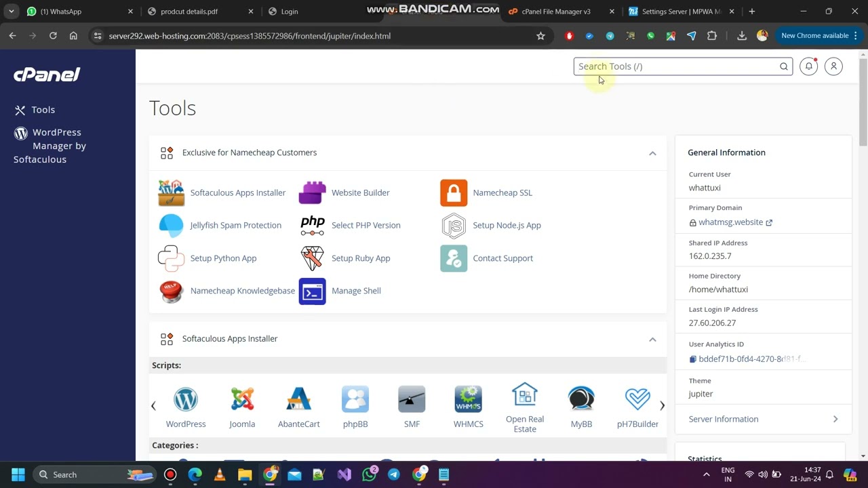
Task: Install Joomla script icon
Action: click(242, 399)
